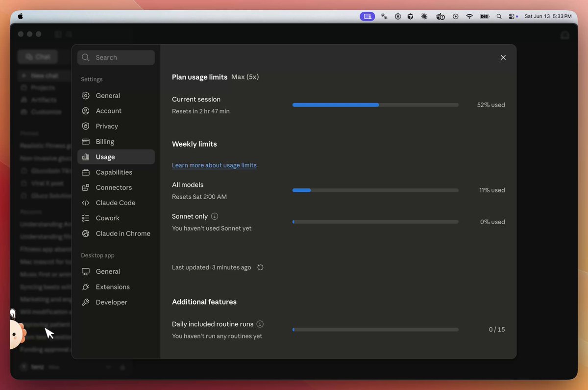Image resolution: width=588 pixels, height=390 pixels.
Task: Click the All models weekly usage bar
Action: (375, 190)
